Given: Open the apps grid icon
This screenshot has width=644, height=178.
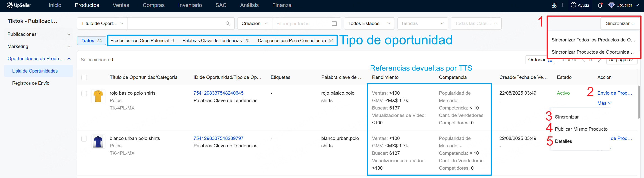Looking at the screenshot, I should point(554,5).
